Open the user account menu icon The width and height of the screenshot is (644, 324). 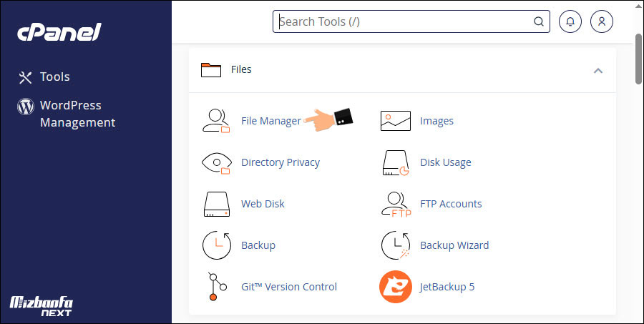[x=602, y=21]
